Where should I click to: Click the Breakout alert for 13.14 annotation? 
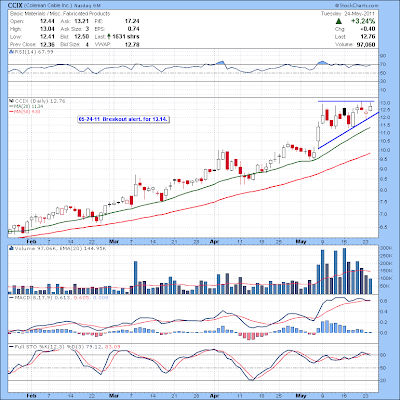click(123, 119)
